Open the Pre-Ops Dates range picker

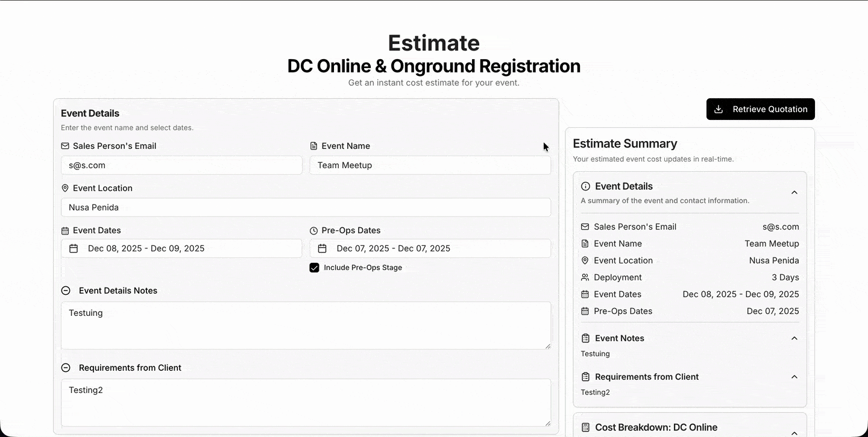pyautogui.click(x=430, y=248)
